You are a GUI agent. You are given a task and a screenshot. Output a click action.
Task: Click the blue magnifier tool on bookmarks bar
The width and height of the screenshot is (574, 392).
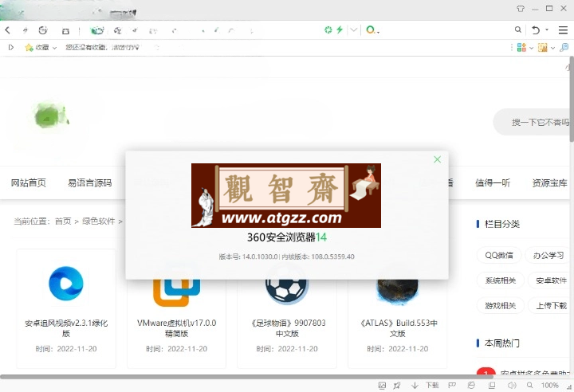pyautogui.click(x=564, y=47)
